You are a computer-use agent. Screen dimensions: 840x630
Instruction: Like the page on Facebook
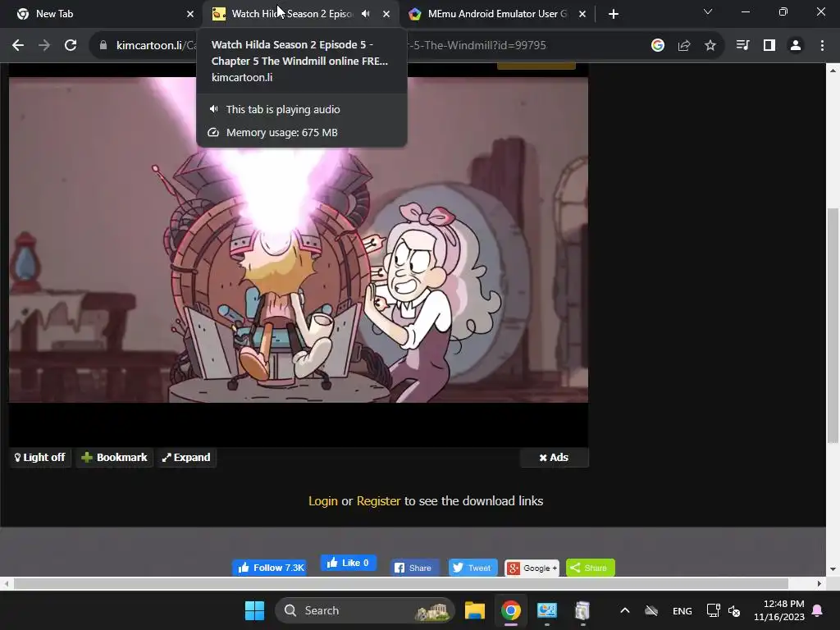348,563
